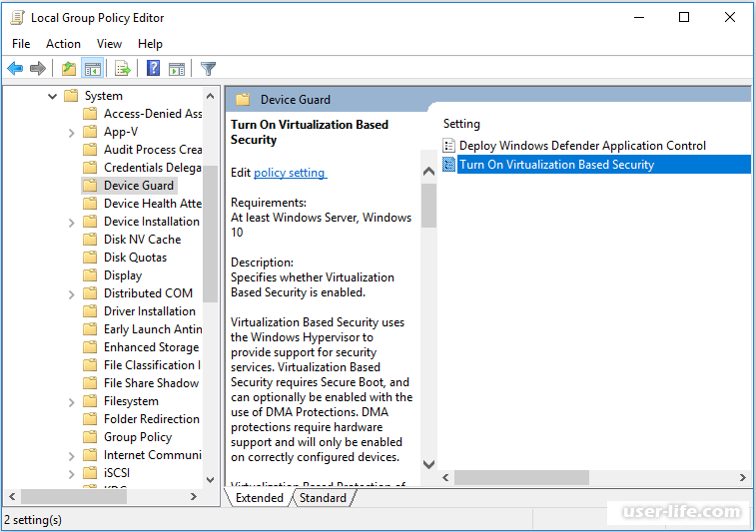Click the settings list horizontal scrollbar thumb
This screenshot has height=532, width=756.
(x=521, y=477)
